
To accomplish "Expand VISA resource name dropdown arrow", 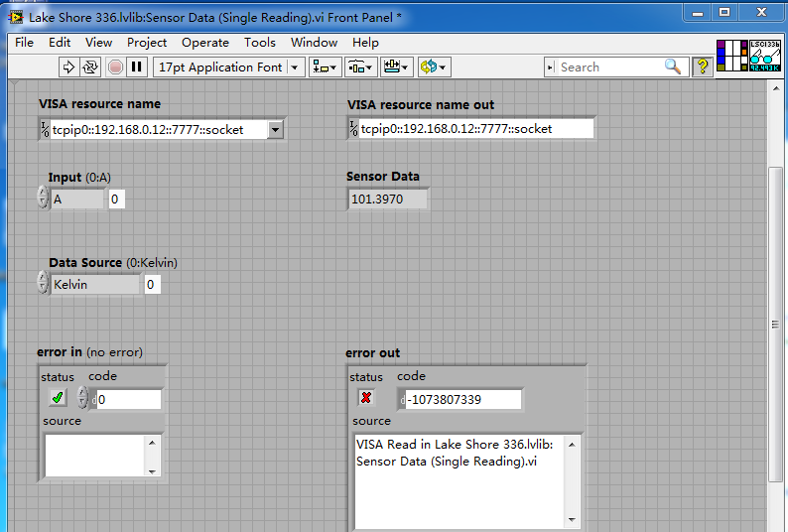I will pos(275,130).
